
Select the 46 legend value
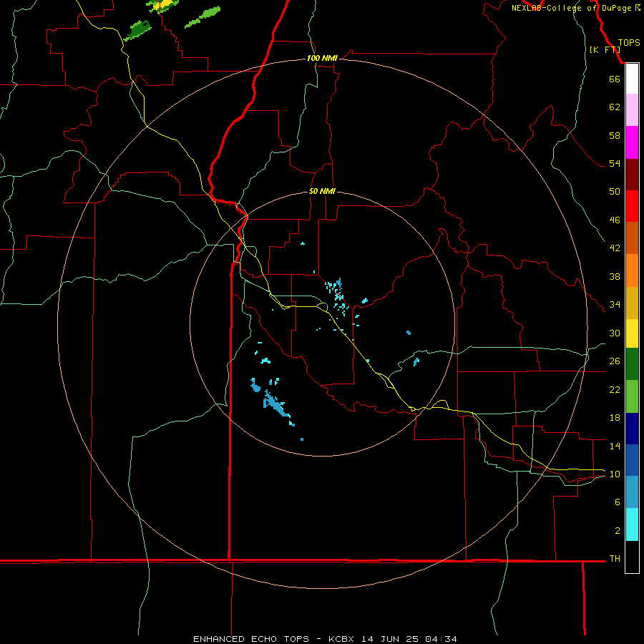pyautogui.click(x=615, y=220)
